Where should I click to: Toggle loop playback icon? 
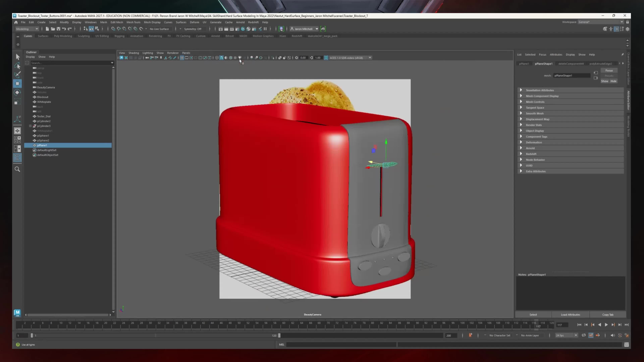point(584,335)
